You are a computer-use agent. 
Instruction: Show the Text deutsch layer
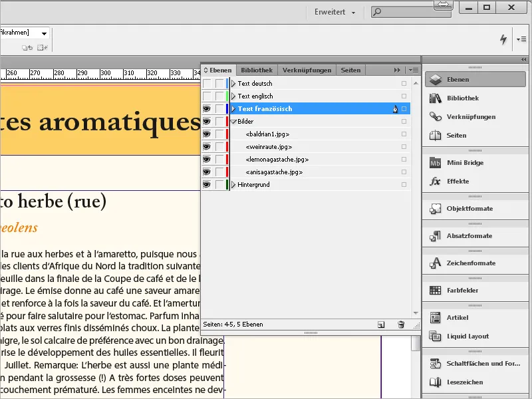click(207, 83)
